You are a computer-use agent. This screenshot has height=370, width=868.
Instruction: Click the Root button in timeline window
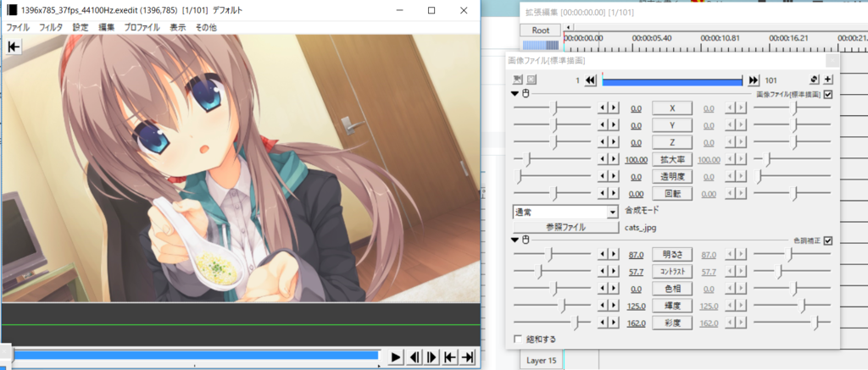pyautogui.click(x=540, y=30)
